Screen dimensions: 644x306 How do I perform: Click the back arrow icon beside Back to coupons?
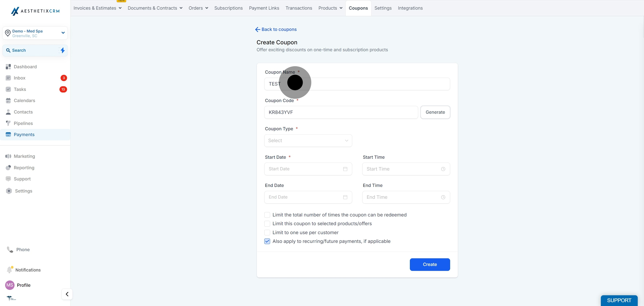[x=258, y=30]
